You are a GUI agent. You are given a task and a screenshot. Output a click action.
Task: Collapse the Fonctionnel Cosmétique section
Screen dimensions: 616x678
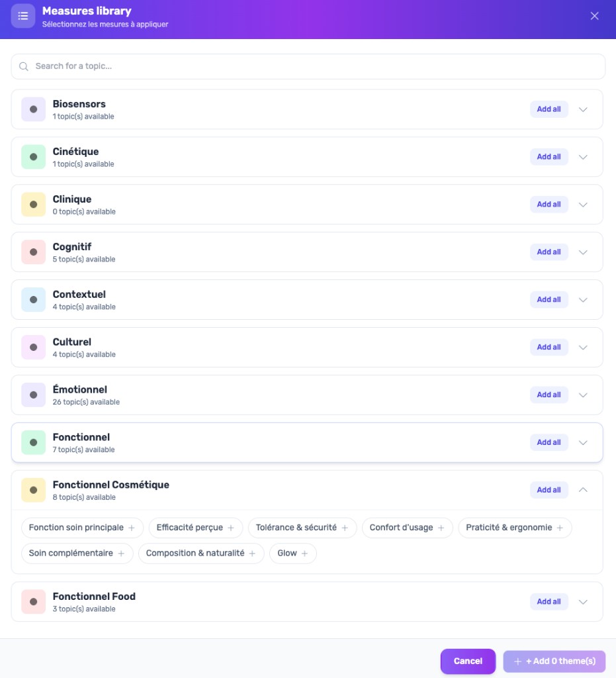point(583,489)
